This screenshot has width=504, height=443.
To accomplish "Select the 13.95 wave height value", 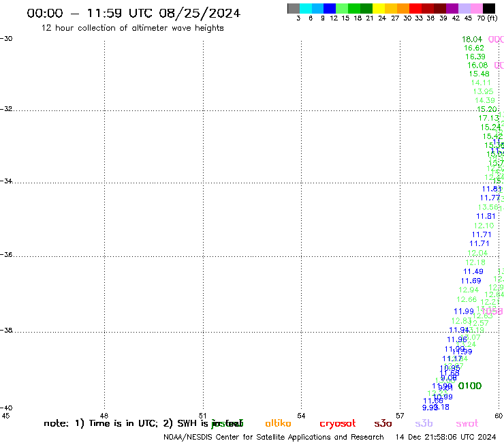I will tap(483, 92).
